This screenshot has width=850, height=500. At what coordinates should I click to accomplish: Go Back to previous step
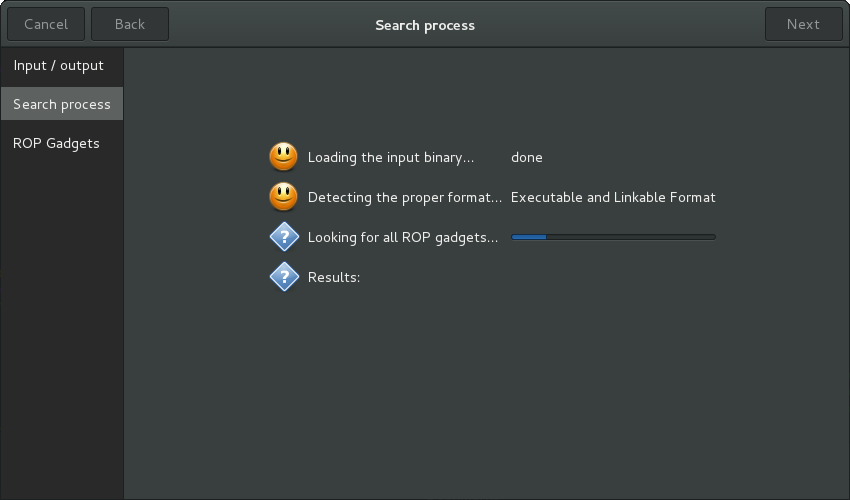(x=130, y=24)
